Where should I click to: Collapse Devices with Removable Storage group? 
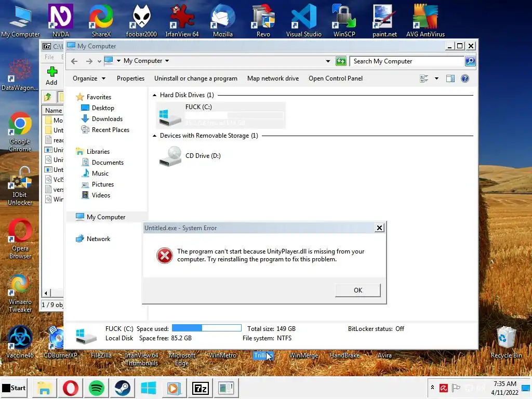click(x=155, y=136)
